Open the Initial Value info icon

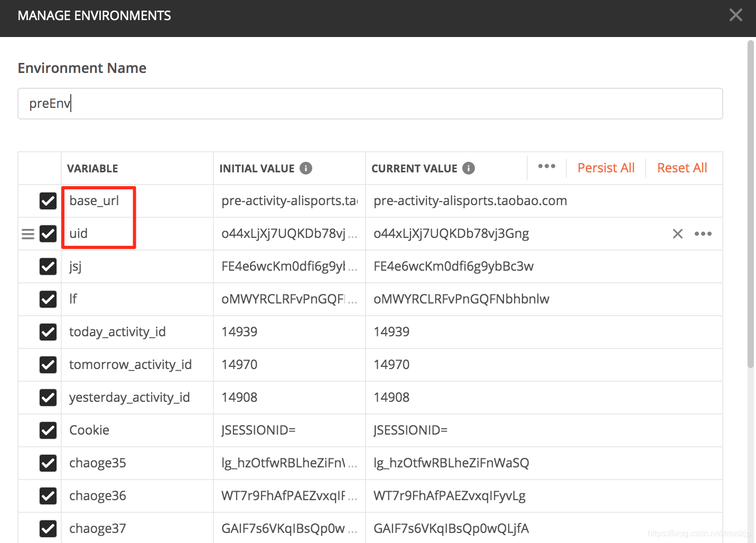coord(306,168)
